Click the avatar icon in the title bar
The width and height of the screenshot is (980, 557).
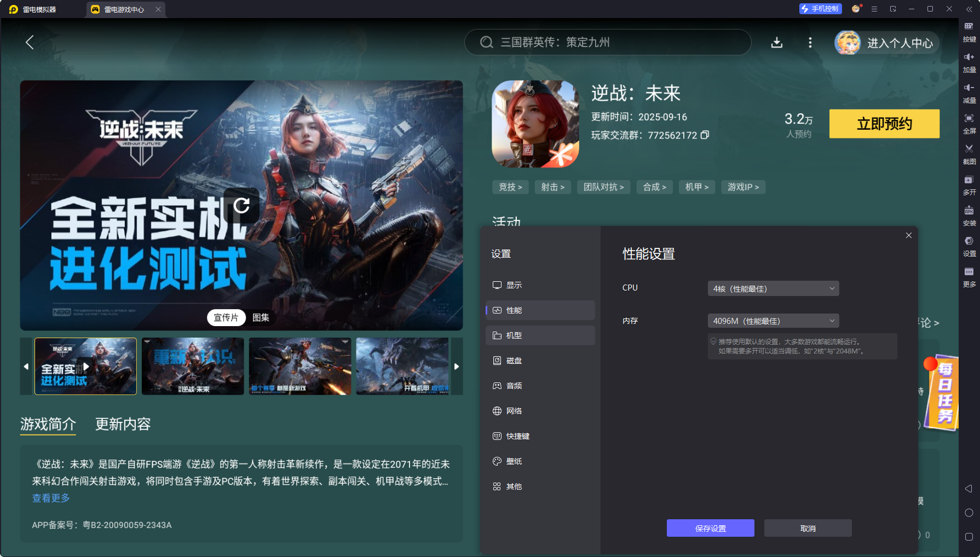pos(856,9)
